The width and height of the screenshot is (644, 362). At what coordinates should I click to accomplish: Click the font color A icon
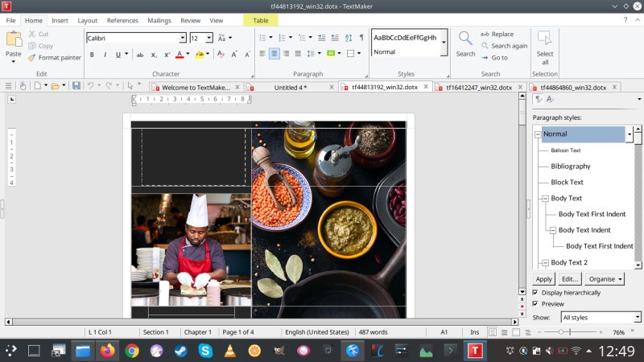[180, 55]
